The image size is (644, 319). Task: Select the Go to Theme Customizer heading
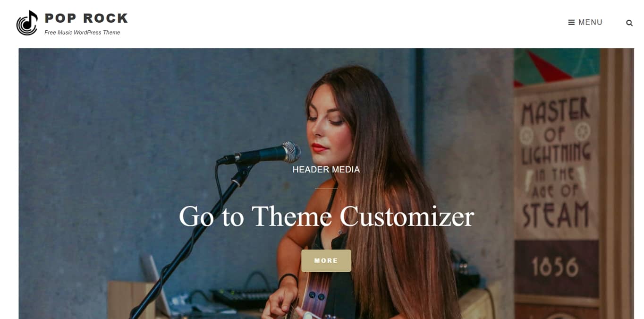click(326, 216)
